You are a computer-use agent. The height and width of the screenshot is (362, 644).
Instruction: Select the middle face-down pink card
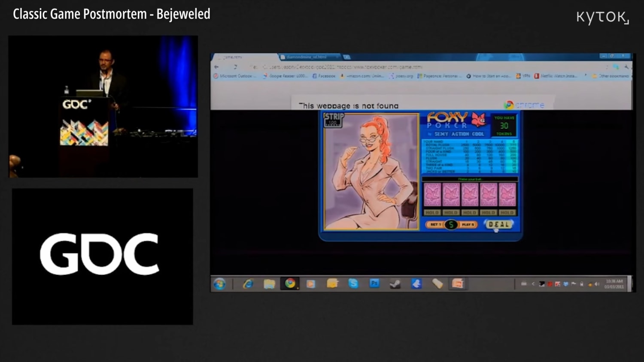(x=470, y=195)
